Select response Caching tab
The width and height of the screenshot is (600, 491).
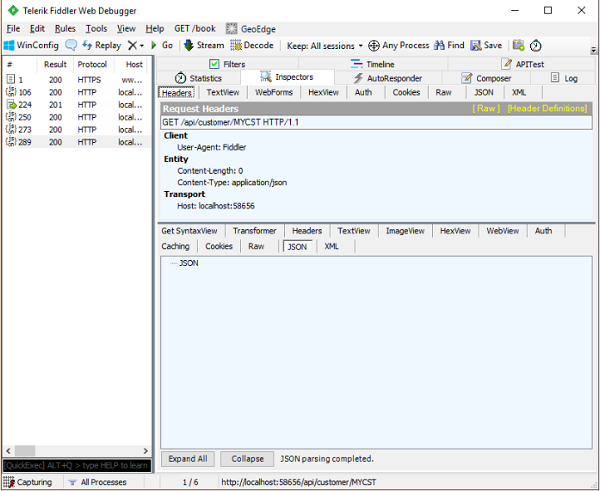pos(175,246)
